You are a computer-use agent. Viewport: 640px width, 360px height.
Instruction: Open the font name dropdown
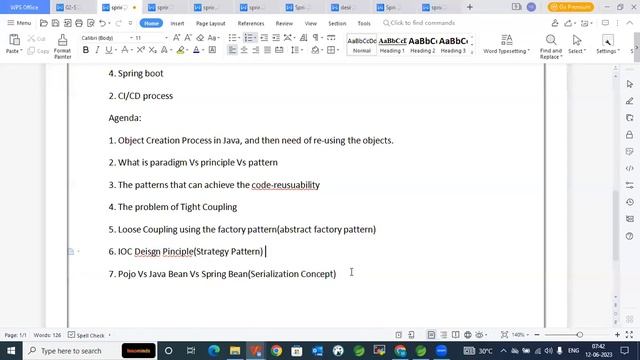(131, 38)
